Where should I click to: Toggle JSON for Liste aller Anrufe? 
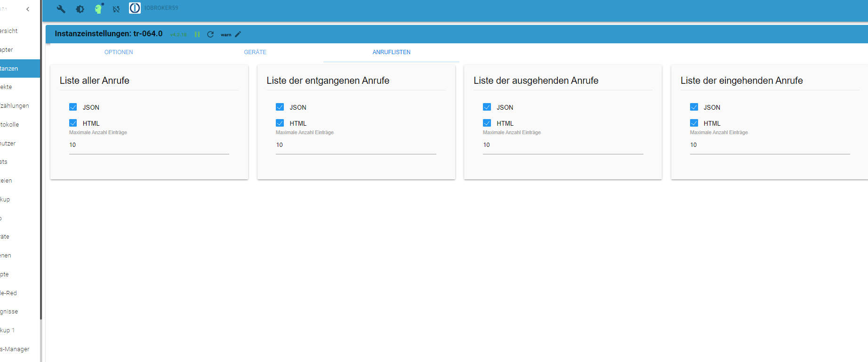click(73, 107)
